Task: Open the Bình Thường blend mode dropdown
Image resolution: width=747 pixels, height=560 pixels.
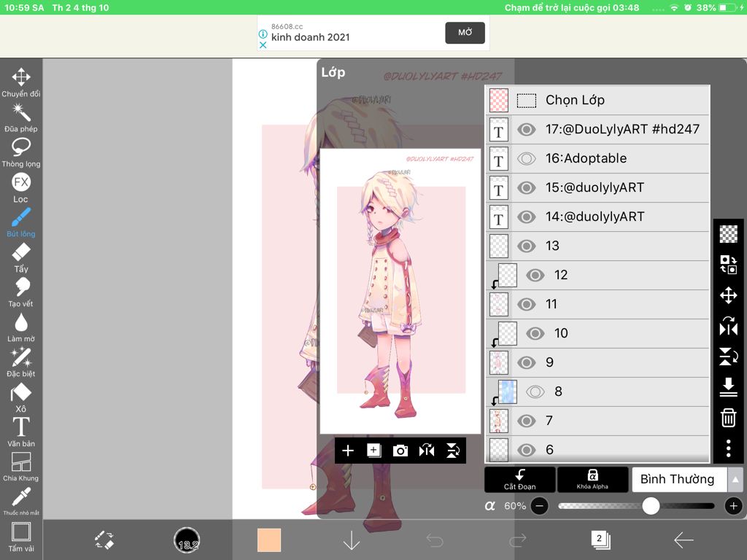Action: pyautogui.click(x=679, y=480)
